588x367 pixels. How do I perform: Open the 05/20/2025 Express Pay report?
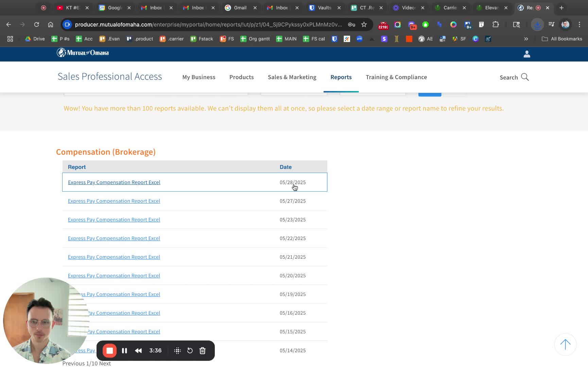[114, 276]
